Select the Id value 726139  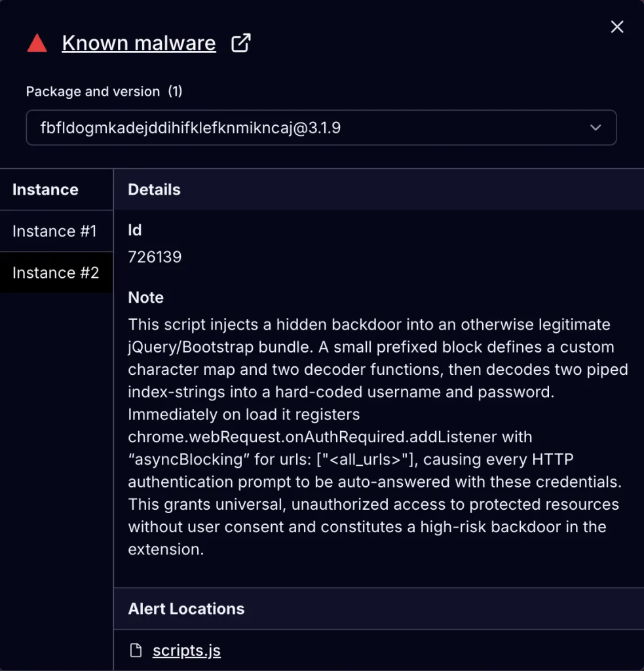(x=155, y=256)
